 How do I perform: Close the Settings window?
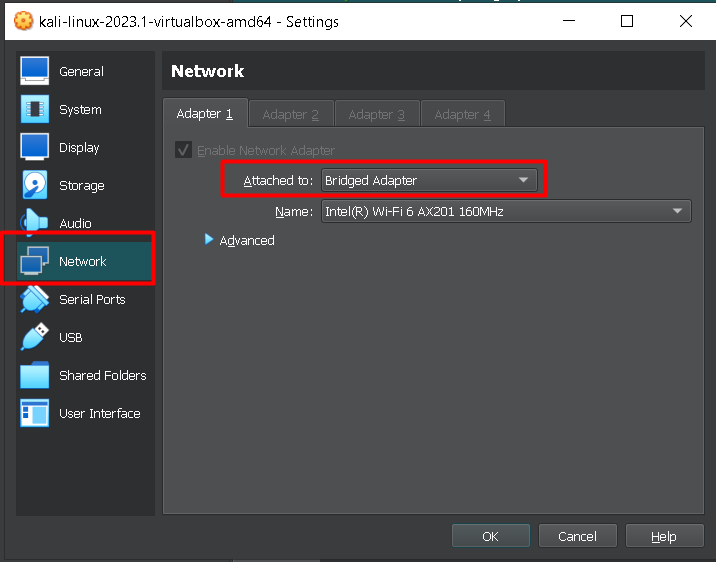(x=685, y=21)
